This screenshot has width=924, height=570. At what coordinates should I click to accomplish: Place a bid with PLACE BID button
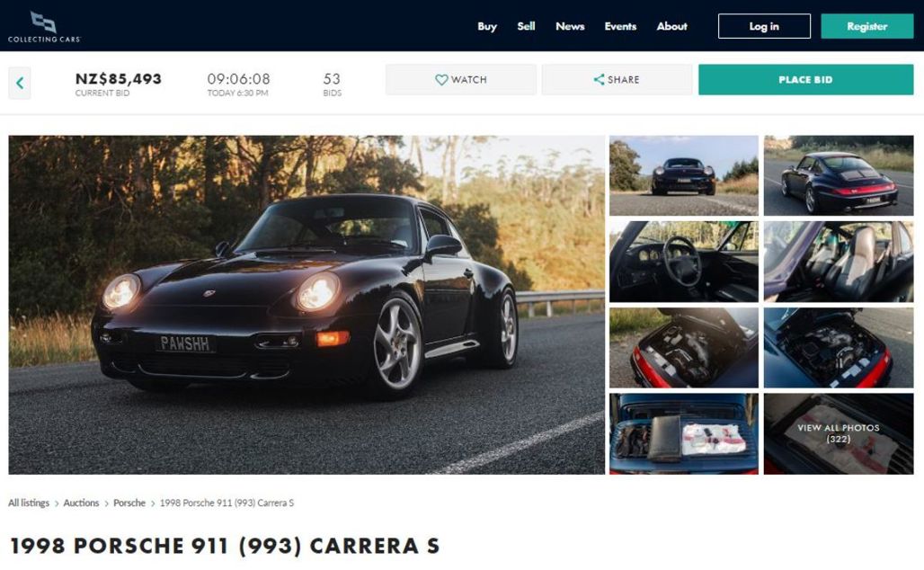(x=805, y=80)
